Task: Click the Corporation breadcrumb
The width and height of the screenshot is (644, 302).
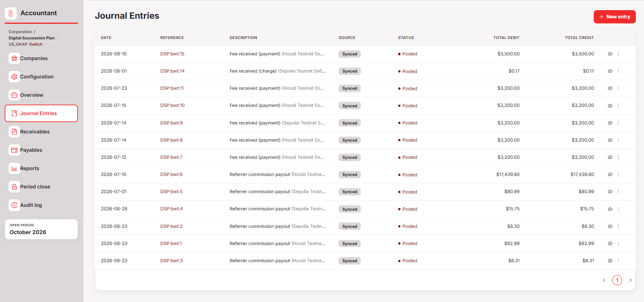Action: click(20, 32)
